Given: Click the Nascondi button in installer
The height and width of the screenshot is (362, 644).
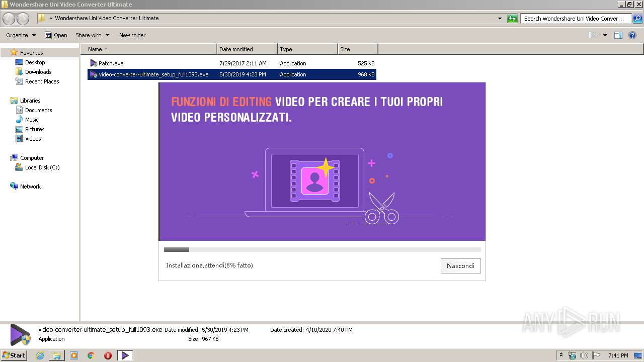Looking at the screenshot, I should click(x=460, y=266).
